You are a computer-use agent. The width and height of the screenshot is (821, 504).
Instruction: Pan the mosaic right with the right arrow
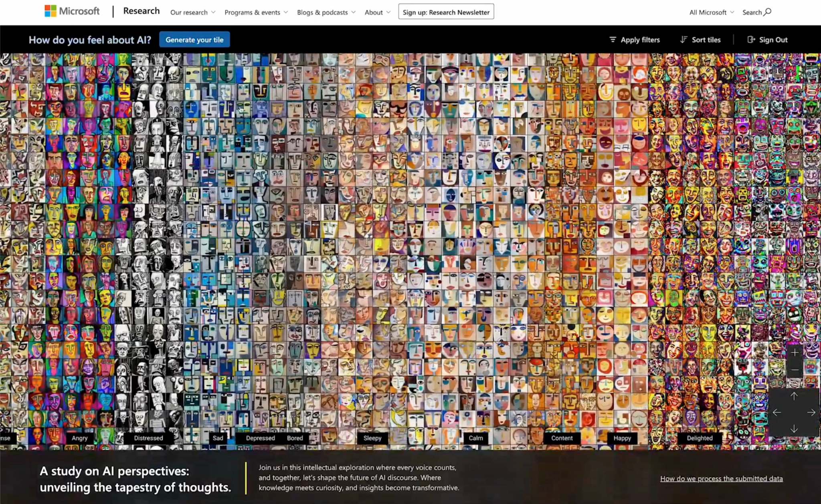[x=812, y=412]
